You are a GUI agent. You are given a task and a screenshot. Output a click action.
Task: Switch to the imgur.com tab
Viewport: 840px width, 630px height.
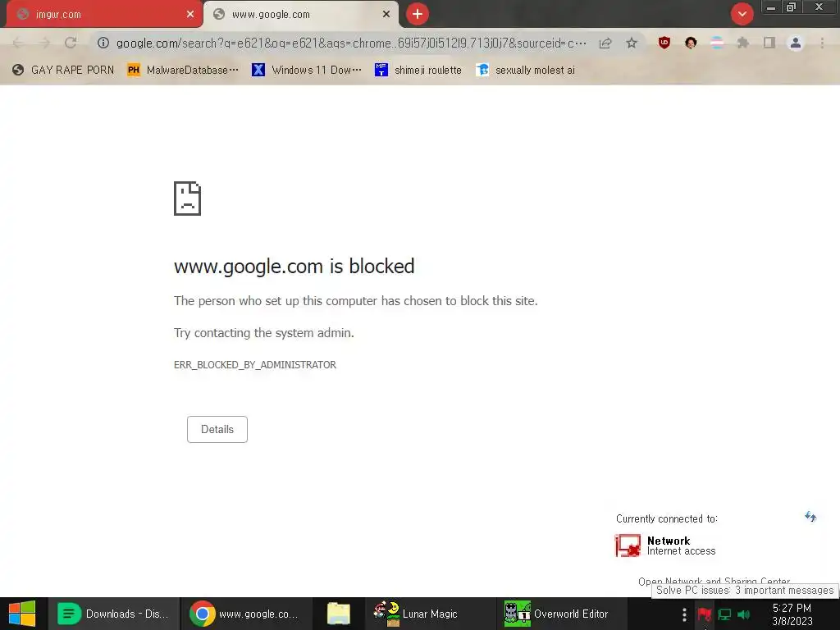click(104, 15)
